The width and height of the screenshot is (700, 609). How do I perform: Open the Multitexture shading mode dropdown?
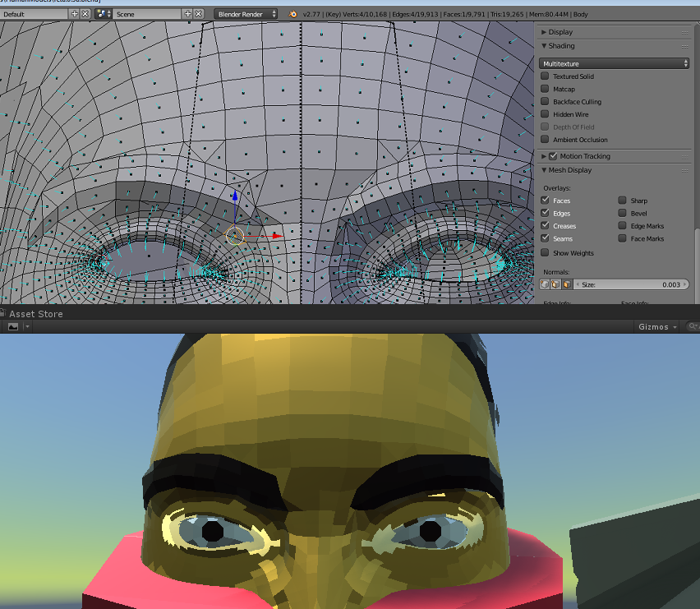615,63
